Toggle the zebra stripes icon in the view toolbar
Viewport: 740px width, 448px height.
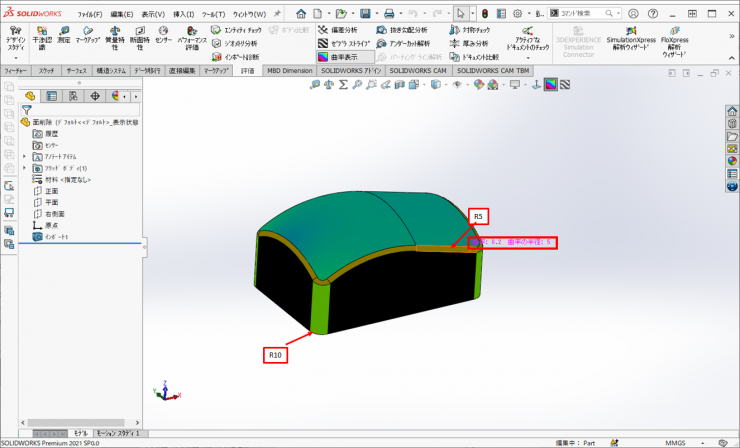[564, 85]
